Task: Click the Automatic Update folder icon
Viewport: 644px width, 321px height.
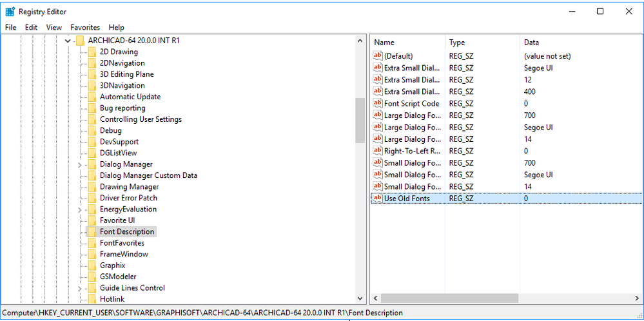Action: [92, 97]
